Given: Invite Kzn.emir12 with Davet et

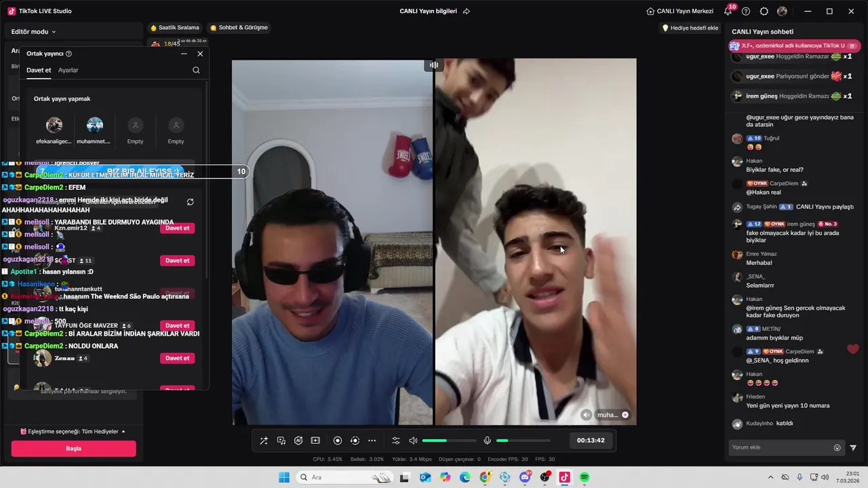Looking at the screenshot, I should pos(178,228).
